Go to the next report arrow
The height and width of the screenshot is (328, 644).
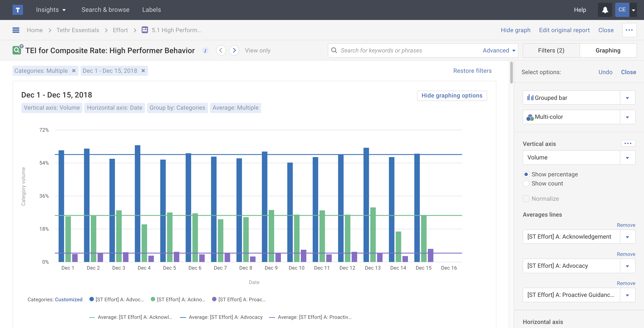click(x=234, y=50)
